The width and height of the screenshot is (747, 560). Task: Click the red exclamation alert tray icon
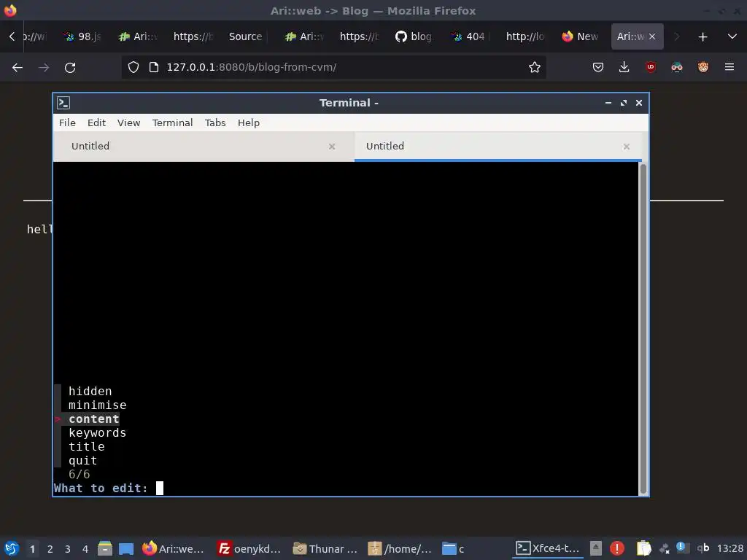tap(617, 548)
